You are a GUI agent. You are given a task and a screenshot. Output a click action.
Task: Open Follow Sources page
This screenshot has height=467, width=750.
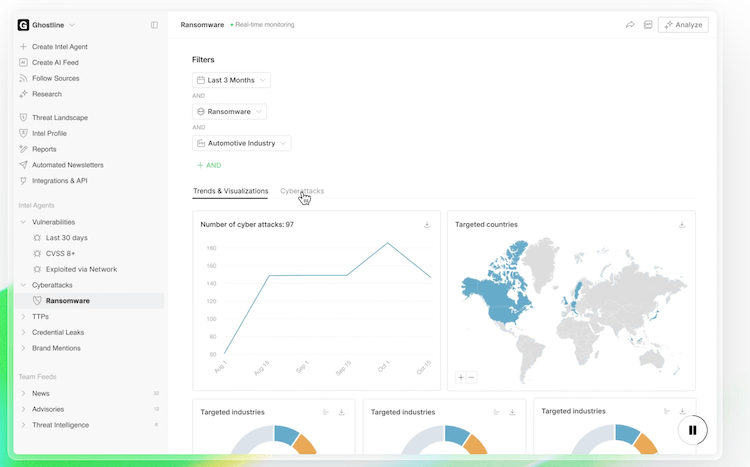[55, 78]
